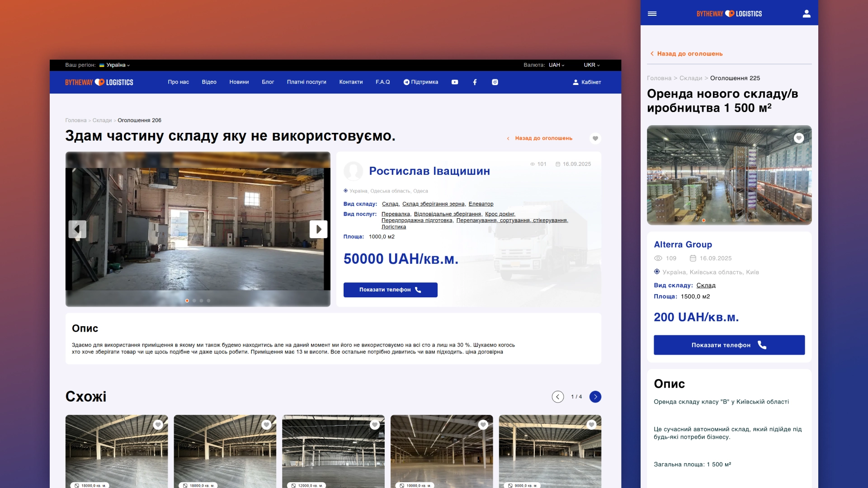The image size is (868, 488).
Task: Expand the Україна region dropdown
Action: (118, 65)
